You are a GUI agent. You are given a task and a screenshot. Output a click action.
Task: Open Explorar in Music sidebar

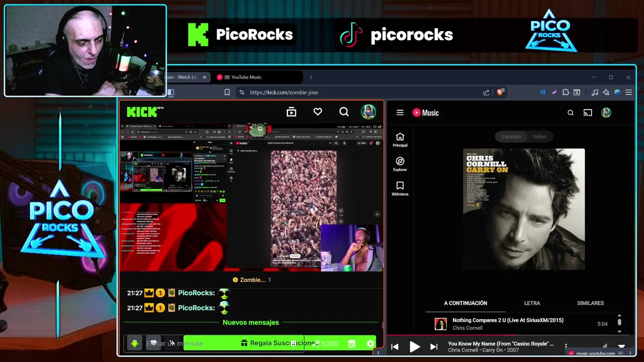(400, 164)
